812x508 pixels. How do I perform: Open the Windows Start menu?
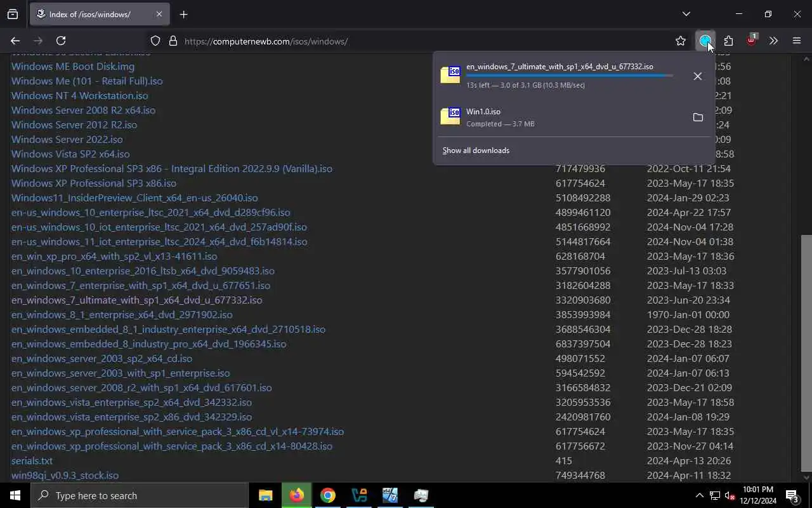click(15, 495)
